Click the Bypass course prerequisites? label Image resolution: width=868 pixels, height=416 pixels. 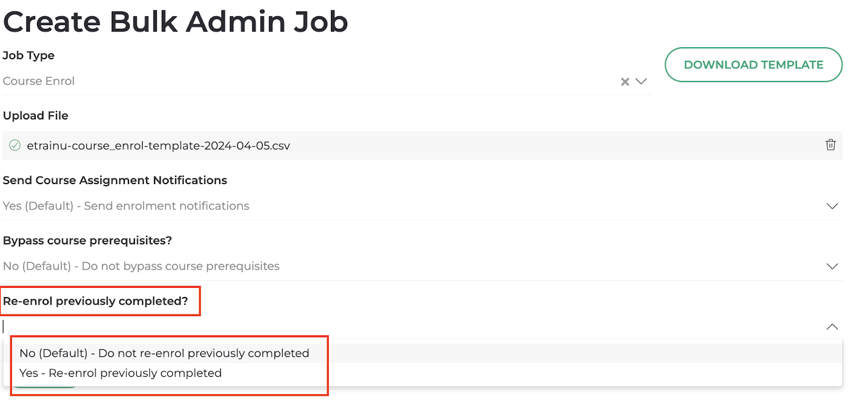tap(87, 241)
